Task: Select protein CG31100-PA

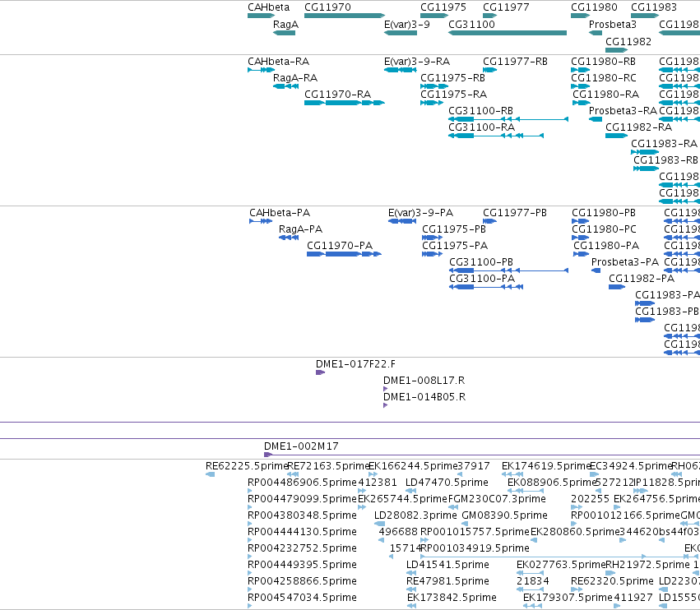Action: tap(486, 288)
